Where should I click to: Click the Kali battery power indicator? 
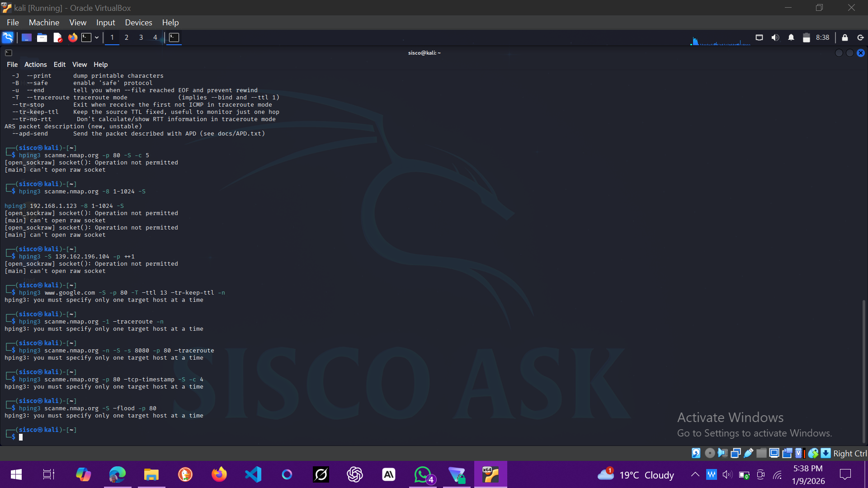(806, 38)
